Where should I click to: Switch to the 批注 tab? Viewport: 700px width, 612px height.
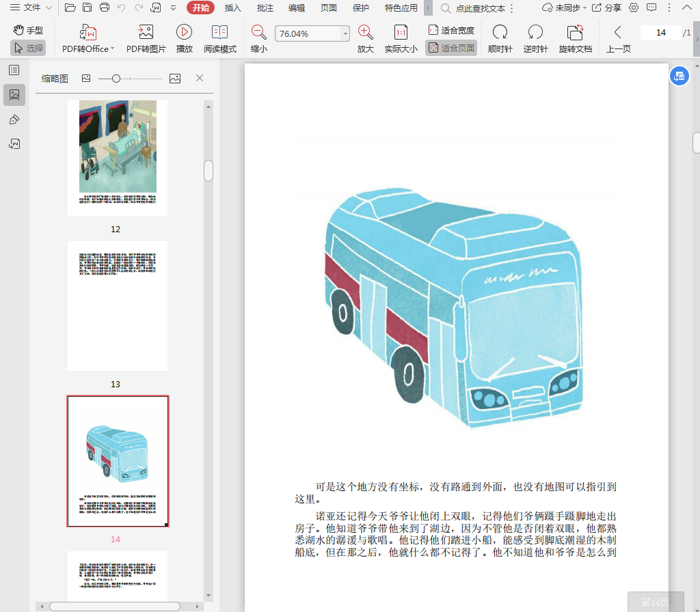(x=265, y=8)
